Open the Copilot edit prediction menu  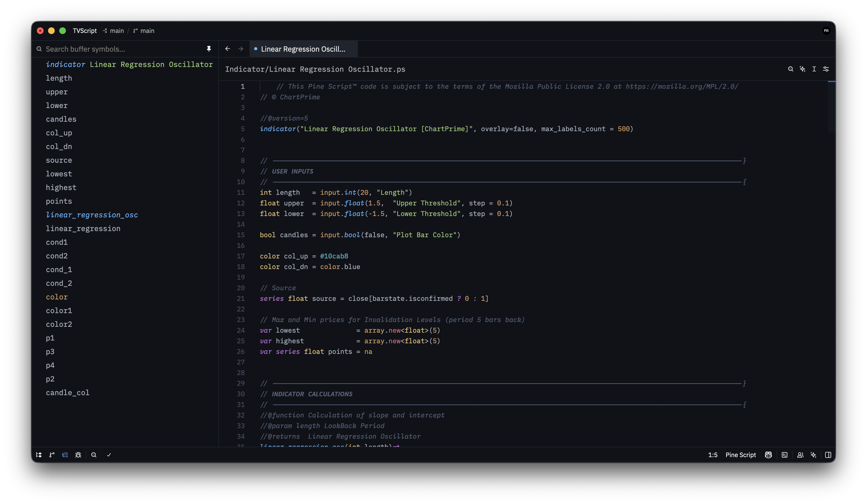[768, 455]
